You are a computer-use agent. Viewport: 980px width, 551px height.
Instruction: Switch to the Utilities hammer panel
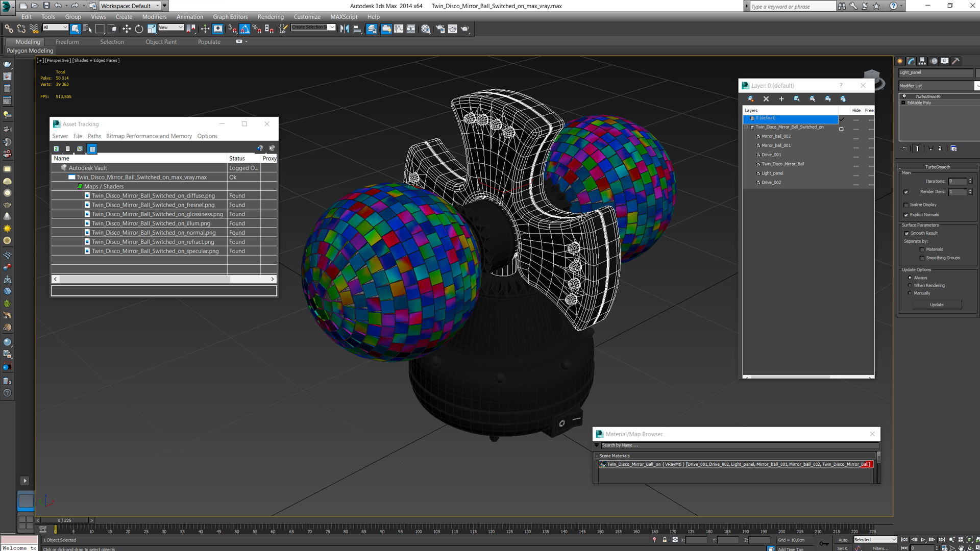956,61
